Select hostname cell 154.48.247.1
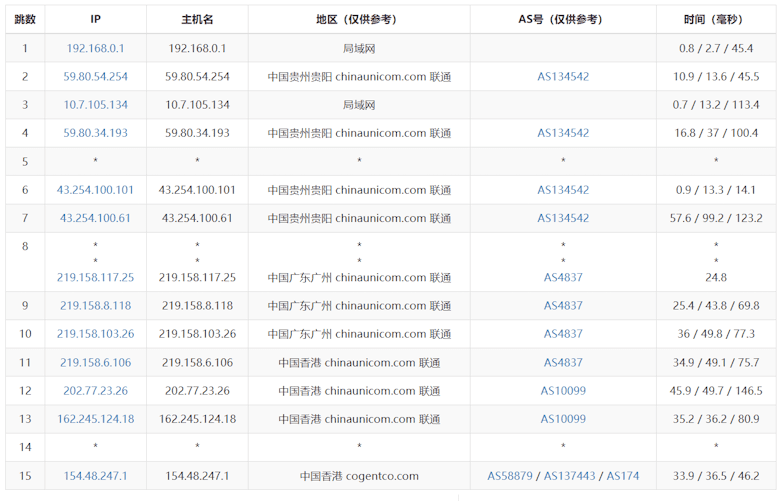 [197, 476]
